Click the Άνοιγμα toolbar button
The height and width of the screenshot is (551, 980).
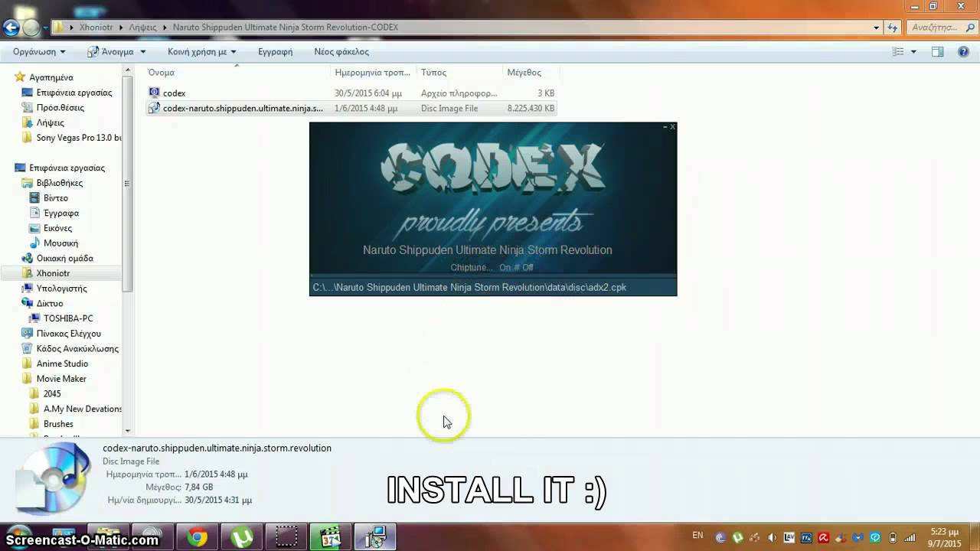tap(110, 51)
